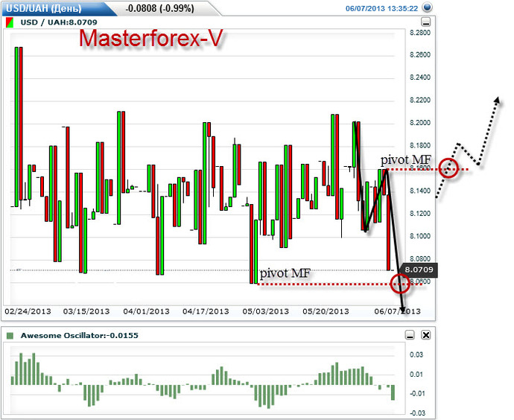Click the 8.2200 price axis label
Image resolution: width=514 pixels, height=420 pixels.
pos(420,101)
